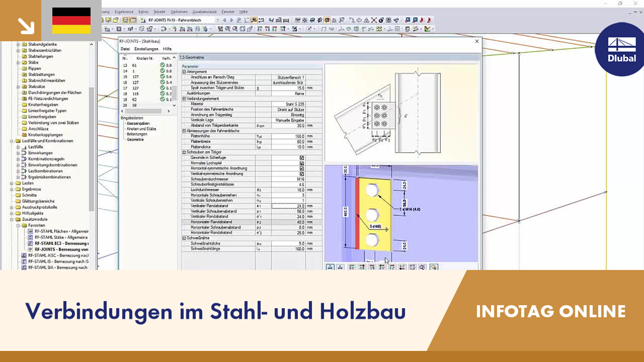The image size is (644, 362).
Task: Click Verh. column header in list
Action: click(x=166, y=58)
